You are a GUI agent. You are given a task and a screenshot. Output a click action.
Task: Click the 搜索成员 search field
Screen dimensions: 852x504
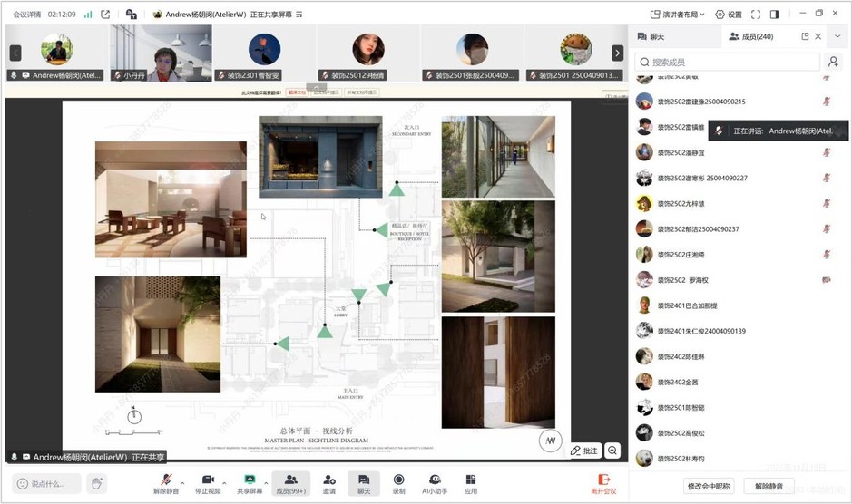pos(726,62)
